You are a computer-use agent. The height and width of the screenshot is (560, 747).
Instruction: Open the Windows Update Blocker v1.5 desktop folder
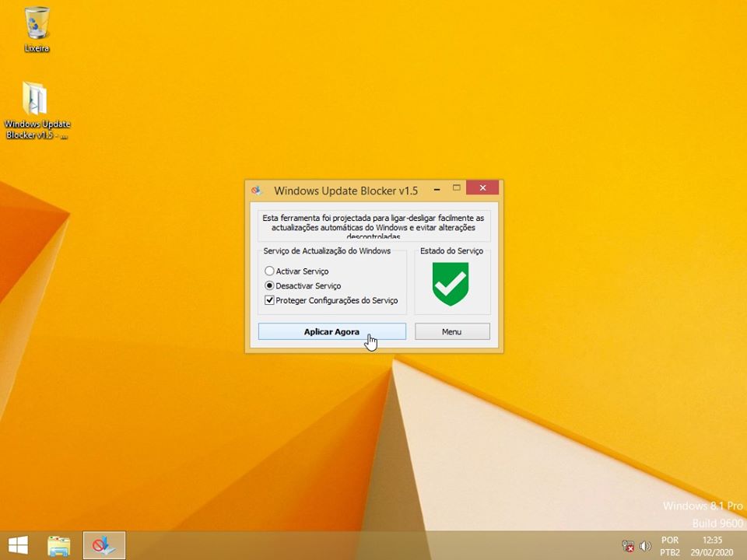tap(35, 97)
